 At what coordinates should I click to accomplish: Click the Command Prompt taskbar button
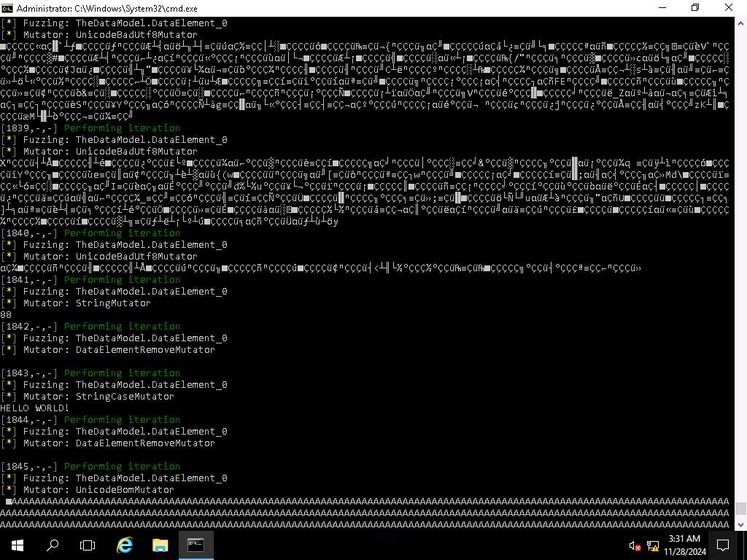click(196, 545)
